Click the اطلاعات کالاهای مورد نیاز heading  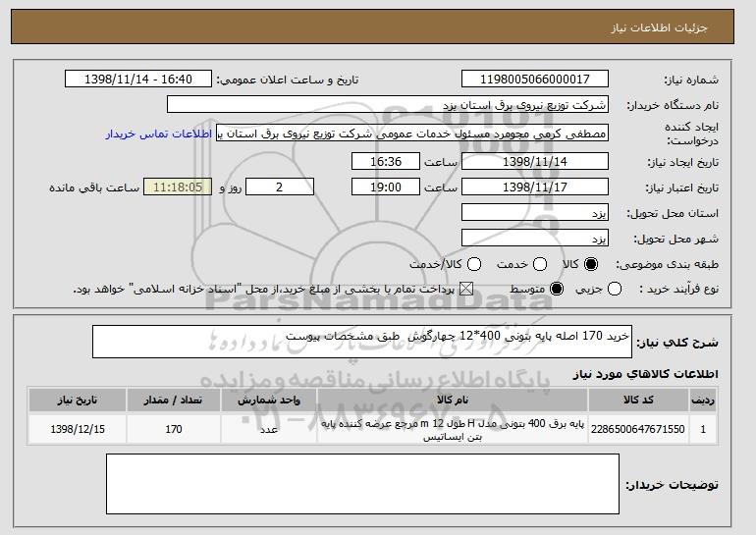646,374
